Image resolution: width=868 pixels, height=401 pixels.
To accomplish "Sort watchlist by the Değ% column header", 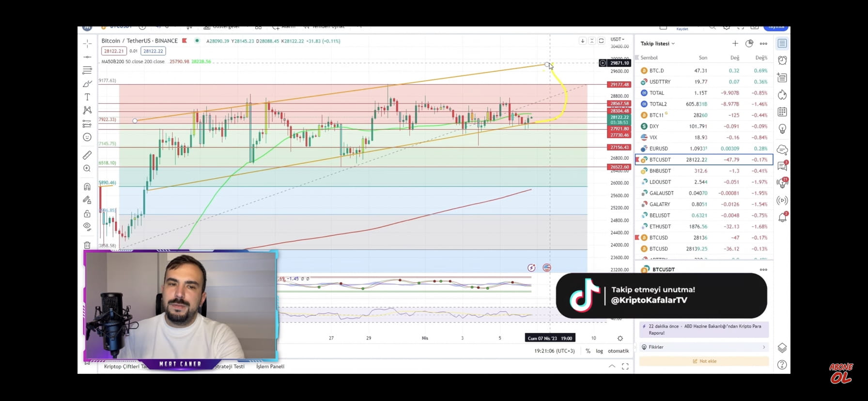I will [x=761, y=58].
